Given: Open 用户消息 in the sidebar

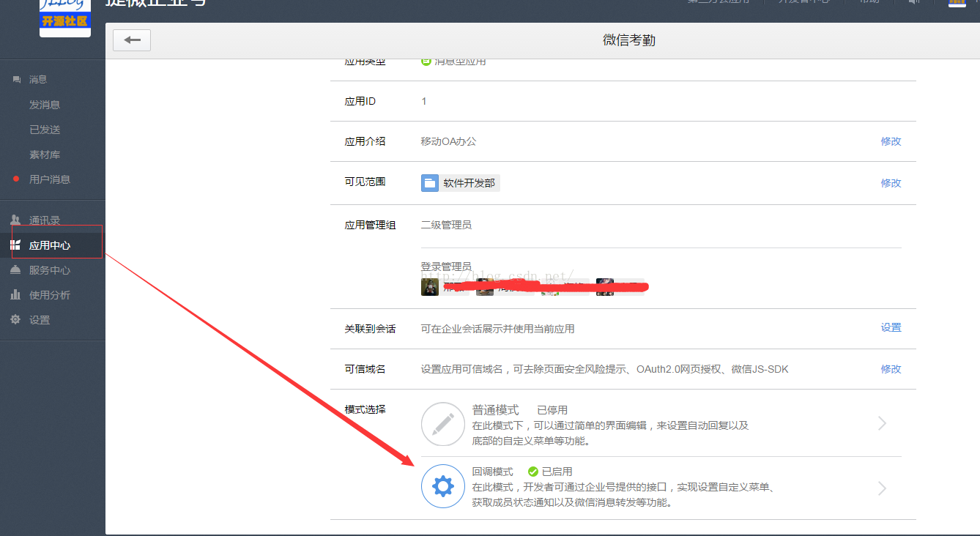Looking at the screenshot, I should pos(50,179).
